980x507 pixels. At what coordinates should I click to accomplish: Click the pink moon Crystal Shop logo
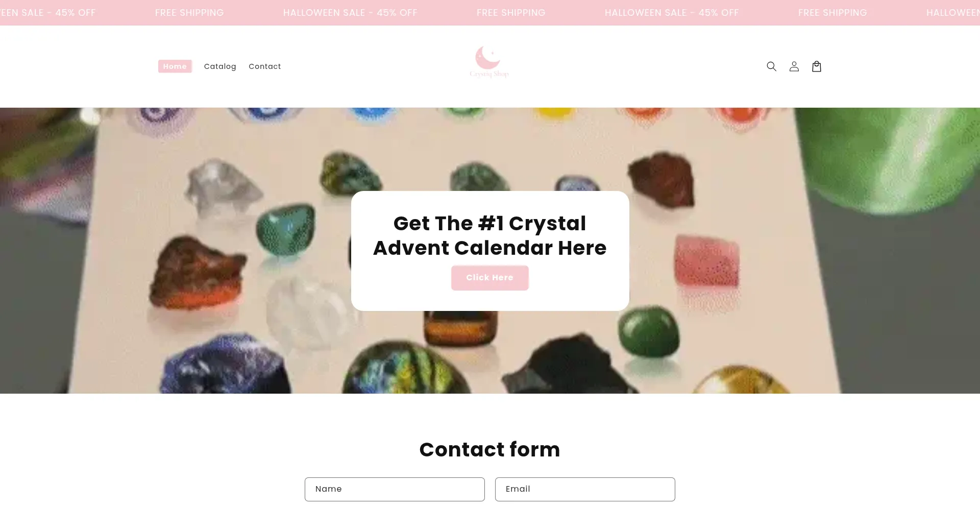point(489,62)
